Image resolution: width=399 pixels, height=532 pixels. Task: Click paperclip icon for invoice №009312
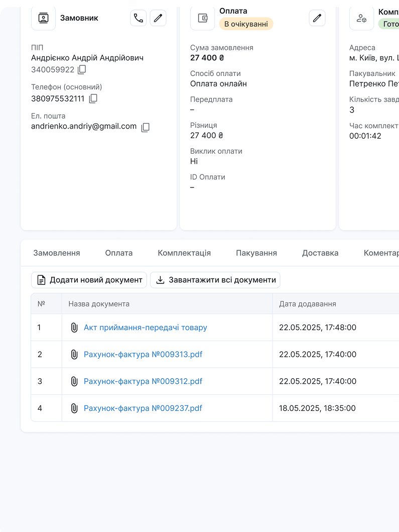pos(74,381)
